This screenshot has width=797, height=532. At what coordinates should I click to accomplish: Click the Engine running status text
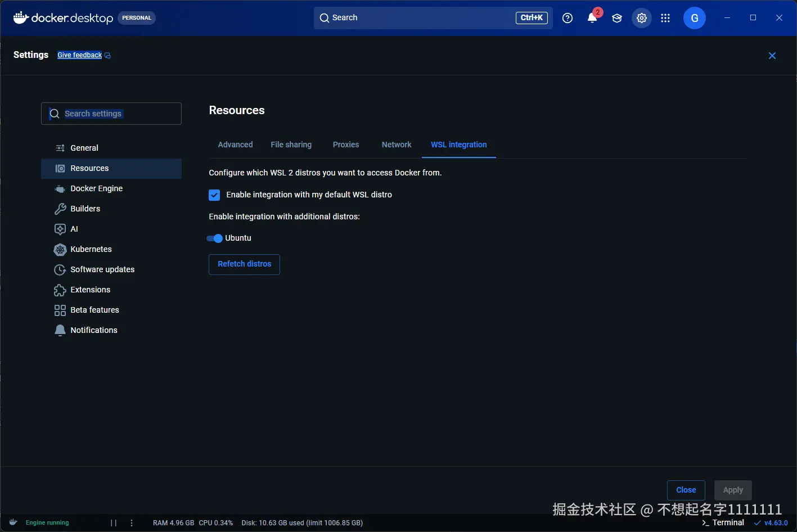point(47,523)
